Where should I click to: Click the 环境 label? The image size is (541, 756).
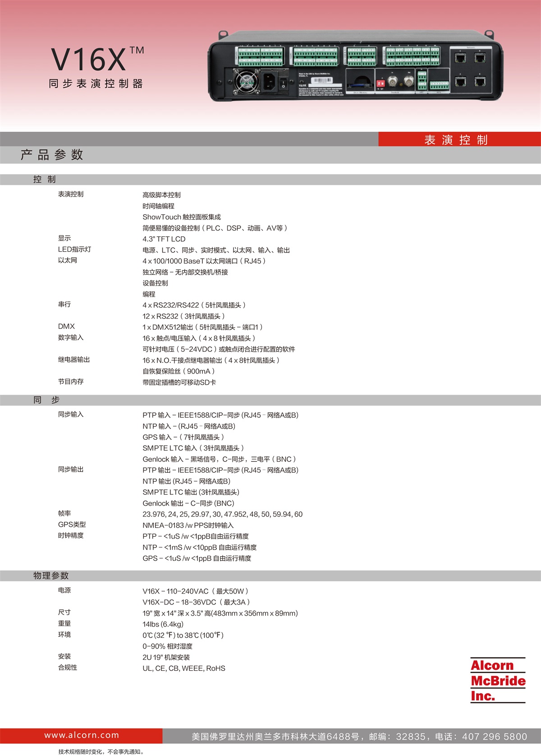click(64, 634)
